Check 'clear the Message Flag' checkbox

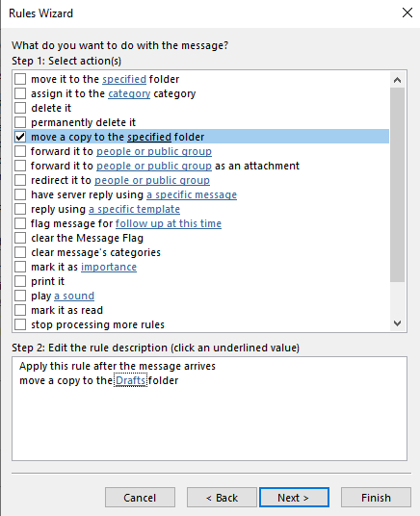(x=20, y=238)
